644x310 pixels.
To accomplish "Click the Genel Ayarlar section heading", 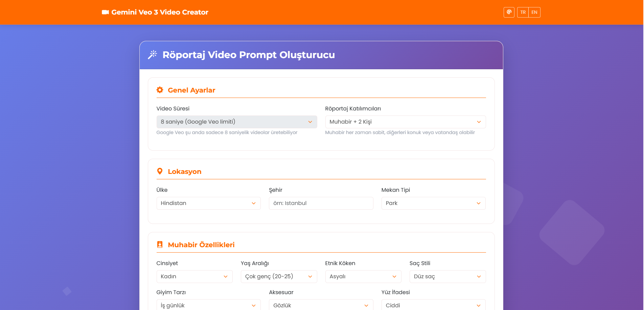I will 191,90.
